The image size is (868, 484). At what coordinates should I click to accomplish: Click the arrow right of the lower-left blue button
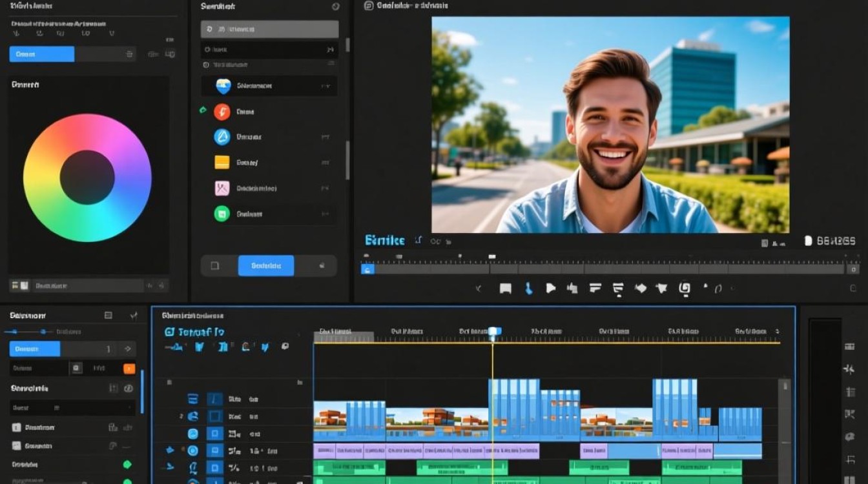[127, 349]
